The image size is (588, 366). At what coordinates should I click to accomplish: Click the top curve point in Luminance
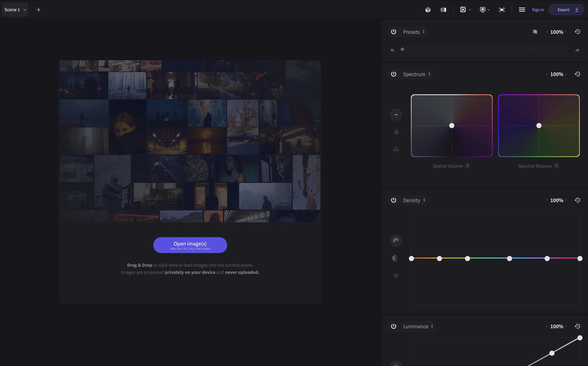click(x=580, y=338)
